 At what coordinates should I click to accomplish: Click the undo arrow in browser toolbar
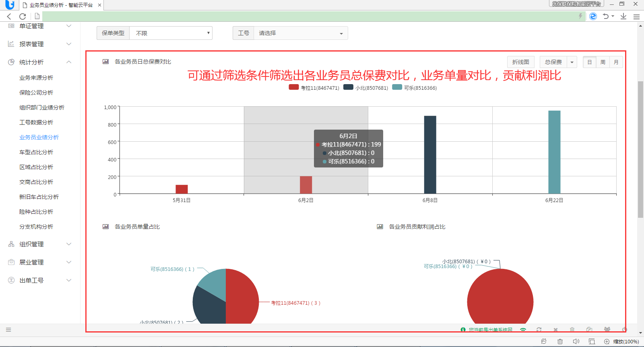coord(606,16)
